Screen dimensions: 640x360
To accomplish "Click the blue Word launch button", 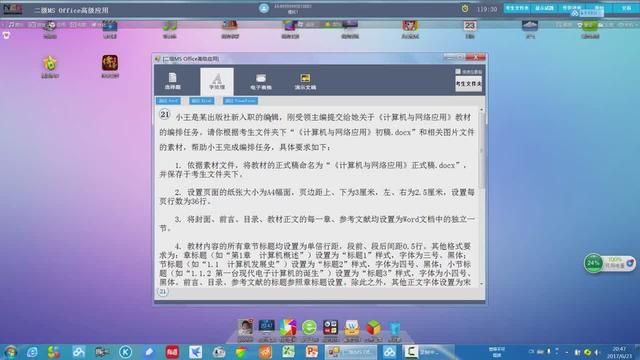I will (x=168, y=101).
